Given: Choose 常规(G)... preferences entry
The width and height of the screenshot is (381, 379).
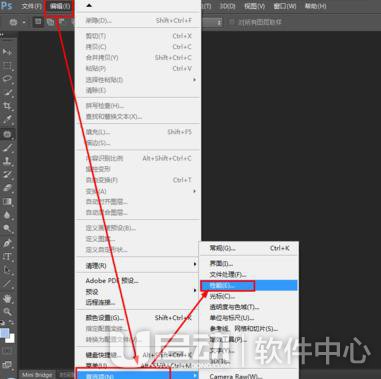Looking at the screenshot, I should [249, 248].
